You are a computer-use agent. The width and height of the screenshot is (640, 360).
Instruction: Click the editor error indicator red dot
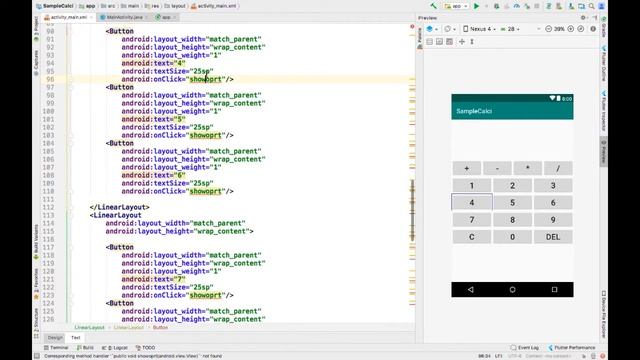[x=412, y=27]
